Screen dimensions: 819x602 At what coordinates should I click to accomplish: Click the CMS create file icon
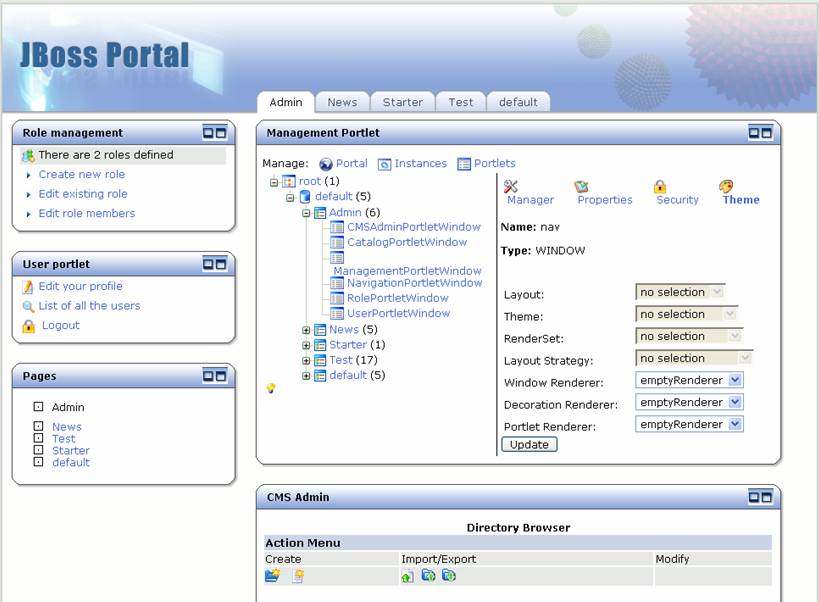coord(298,576)
